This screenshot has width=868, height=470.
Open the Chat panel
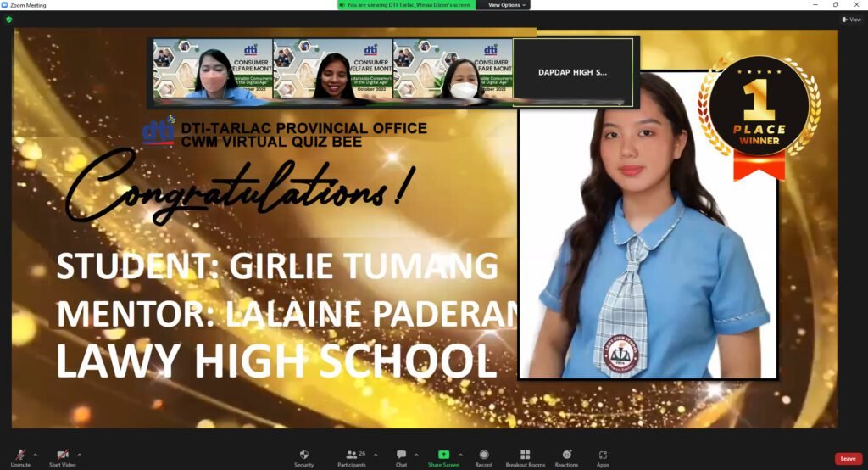click(401, 458)
